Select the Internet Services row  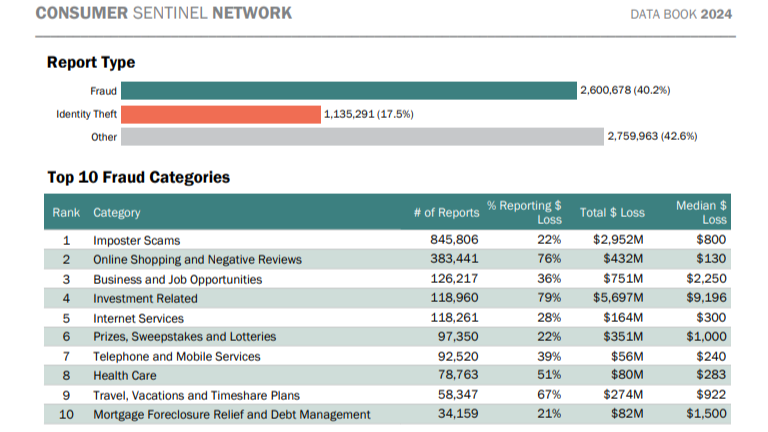[x=137, y=318]
